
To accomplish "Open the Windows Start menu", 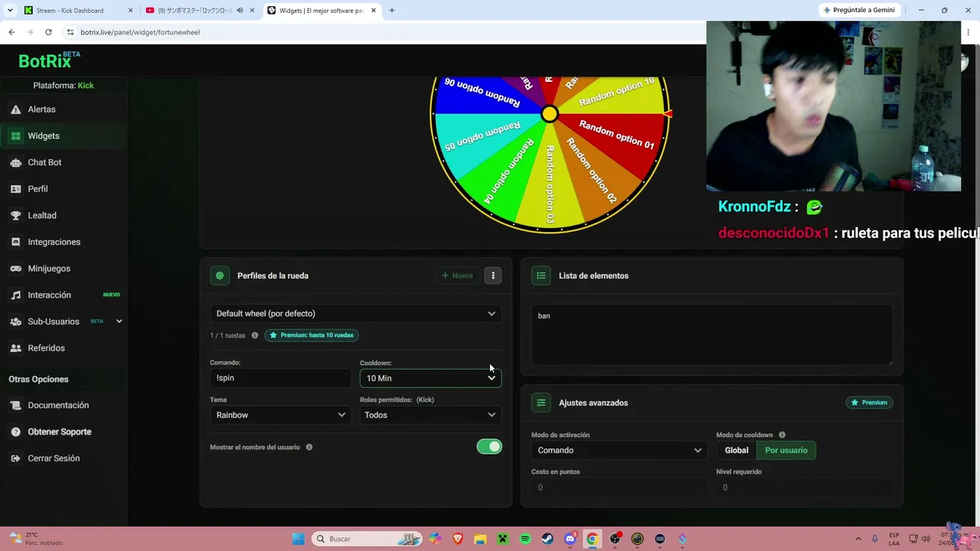I will 299,539.
